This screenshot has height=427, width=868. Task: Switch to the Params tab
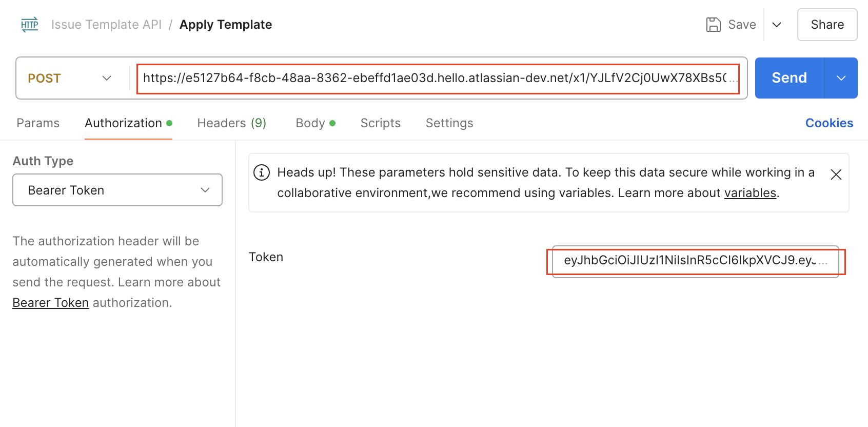38,123
